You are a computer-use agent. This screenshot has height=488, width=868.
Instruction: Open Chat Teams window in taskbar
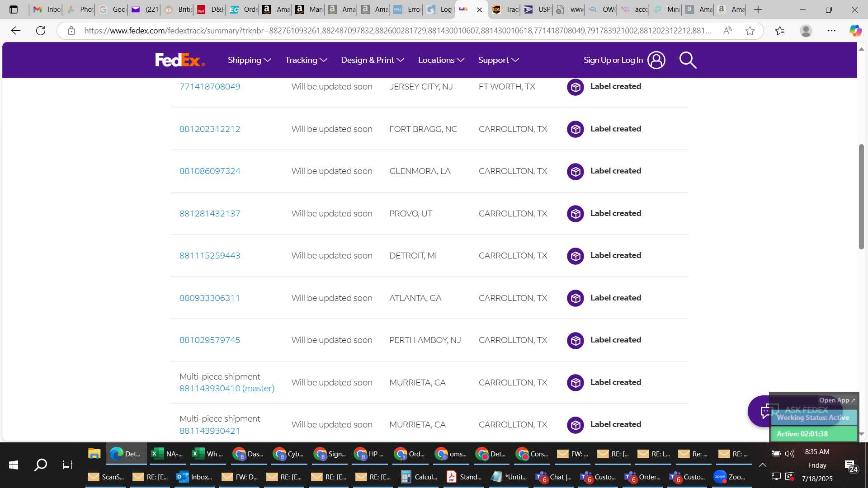coord(554,477)
